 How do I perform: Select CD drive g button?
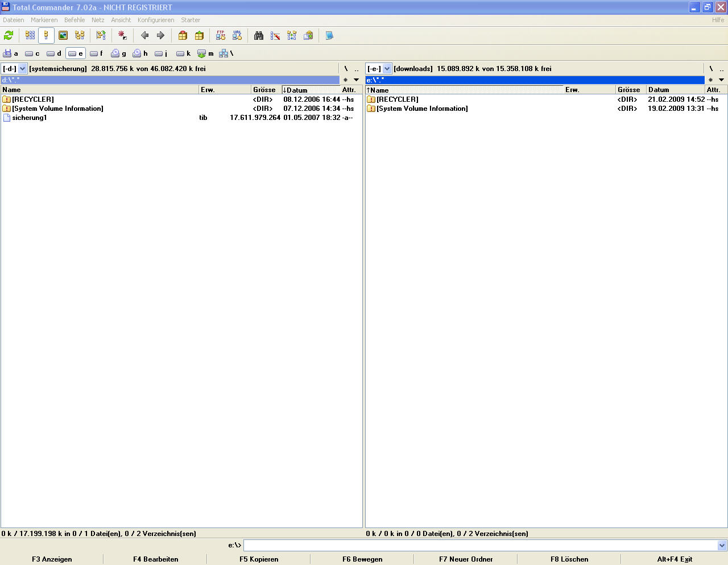click(x=119, y=53)
